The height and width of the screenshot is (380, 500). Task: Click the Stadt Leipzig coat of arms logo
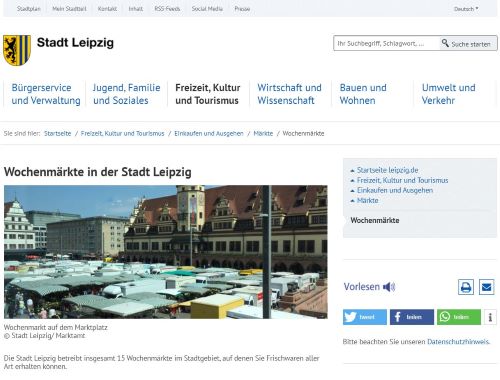(x=17, y=50)
